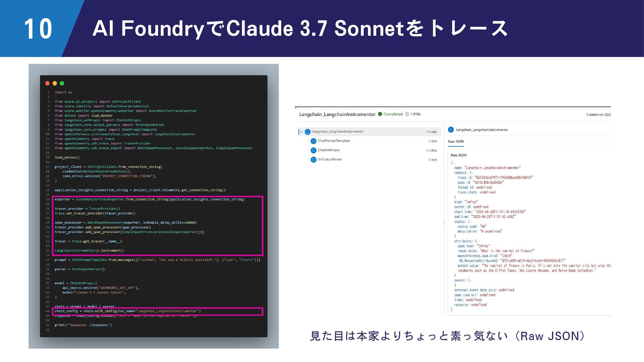Click the ChatAnthropic span icon
The image size is (644, 362).
click(314, 150)
